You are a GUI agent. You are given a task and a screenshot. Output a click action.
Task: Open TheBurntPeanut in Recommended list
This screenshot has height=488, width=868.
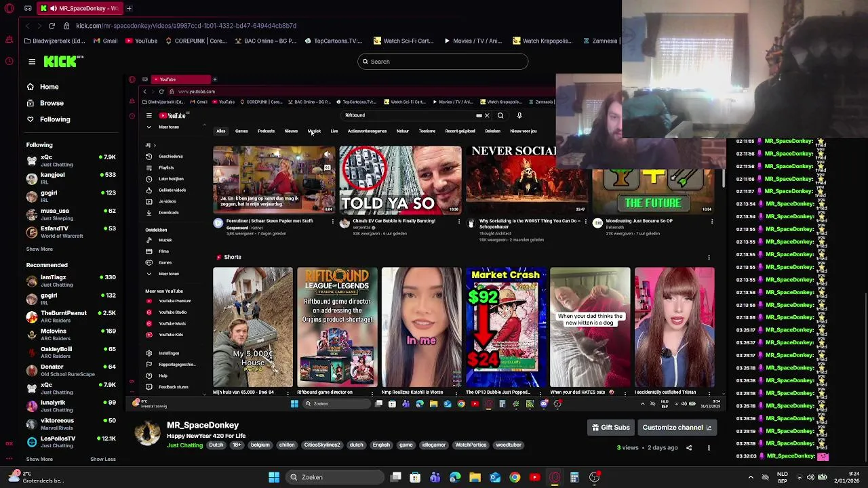pyautogui.click(x=71, y=317)
